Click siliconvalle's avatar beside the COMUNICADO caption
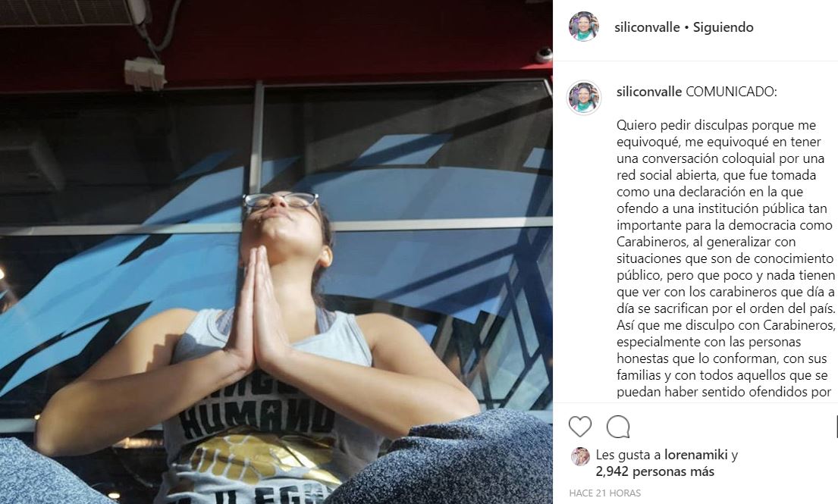838x504 pixels. (x=584, y=98)
